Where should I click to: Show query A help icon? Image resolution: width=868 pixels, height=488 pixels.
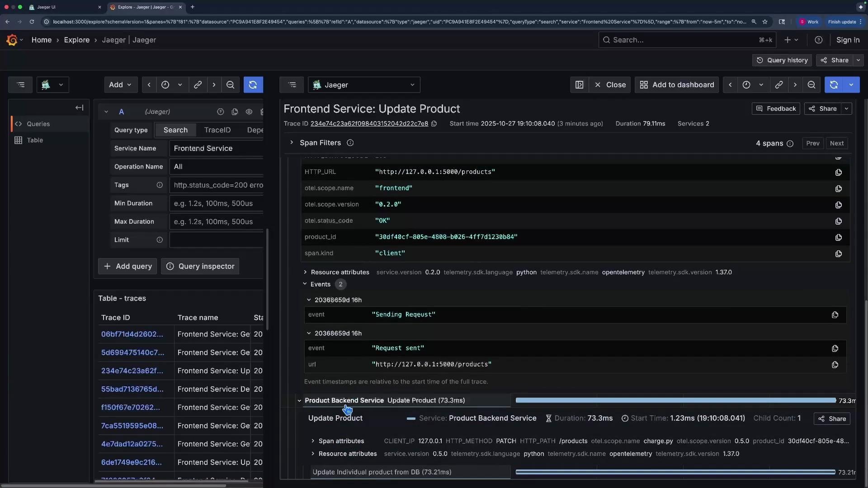click(220, 112)
